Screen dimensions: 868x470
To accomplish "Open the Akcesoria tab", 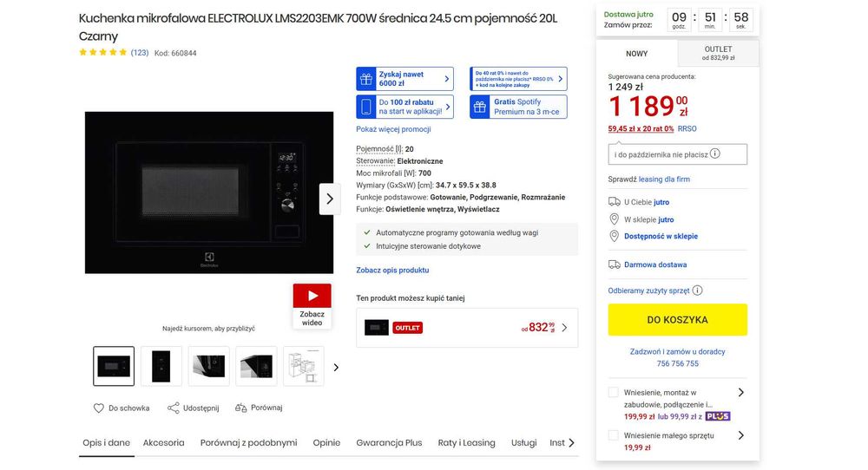I will pyautogui.click(x=163, y=443).
